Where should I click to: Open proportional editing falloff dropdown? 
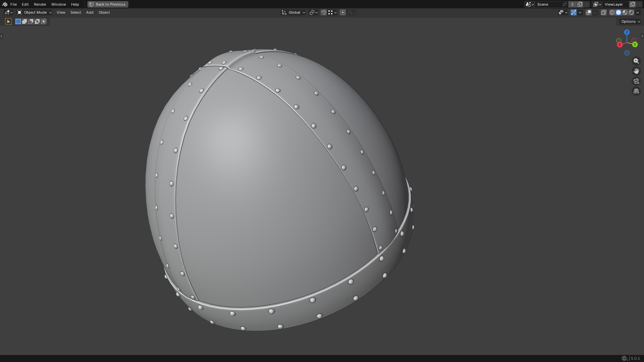click(352, 12)
